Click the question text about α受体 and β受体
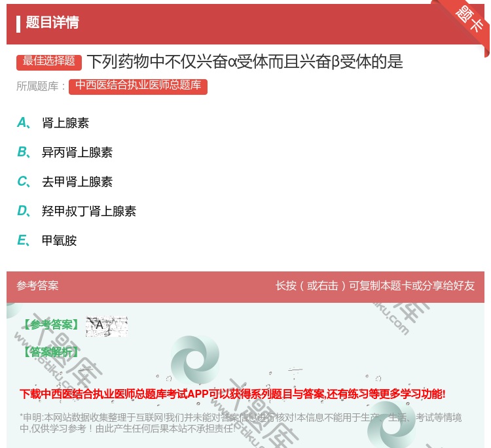The width and height of the screenshot is (491, 448). (245, 61)
